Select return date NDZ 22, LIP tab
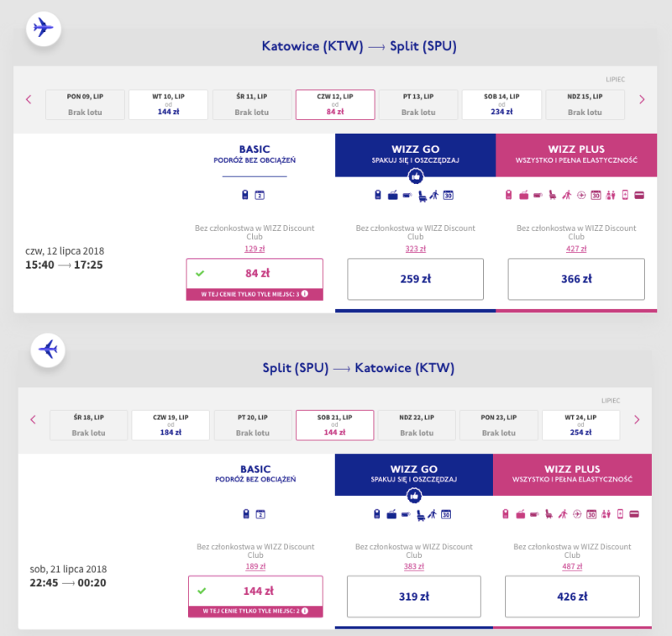 (417, 425)
